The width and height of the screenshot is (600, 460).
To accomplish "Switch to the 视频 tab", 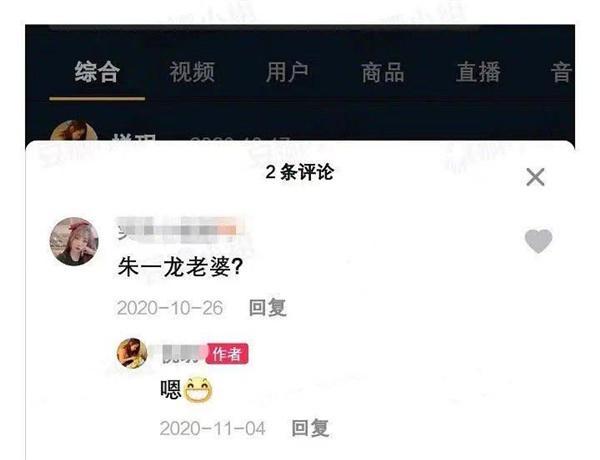I will (192, 72).
